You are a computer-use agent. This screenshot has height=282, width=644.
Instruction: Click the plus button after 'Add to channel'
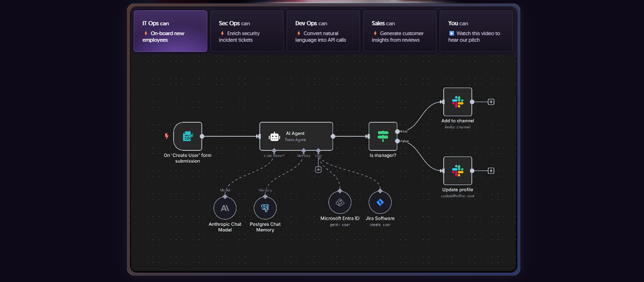(491, 102)
